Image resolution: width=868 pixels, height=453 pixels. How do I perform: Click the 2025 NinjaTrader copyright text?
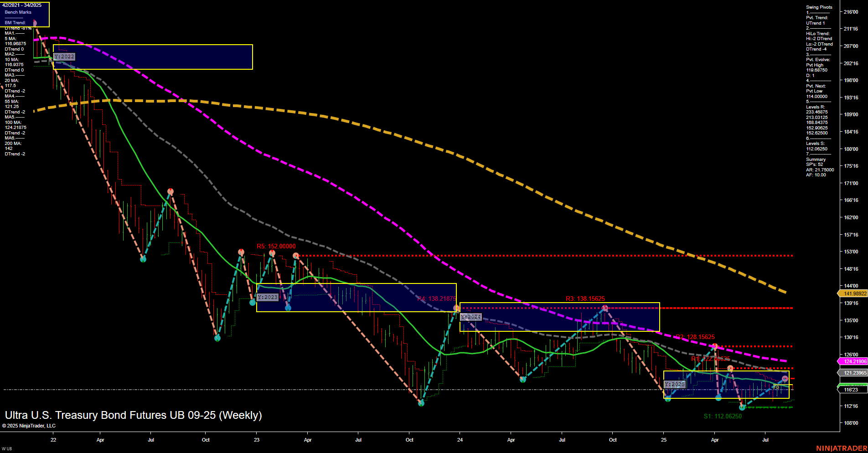(29, 426)
